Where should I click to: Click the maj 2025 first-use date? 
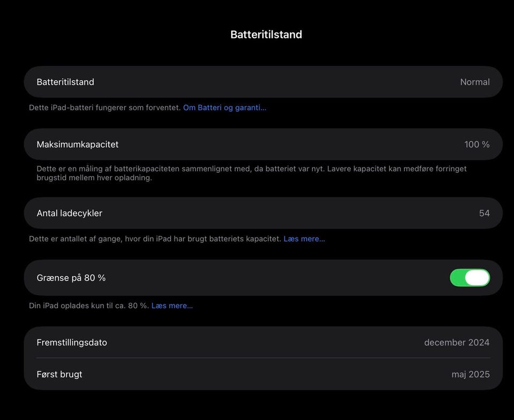pyautogui.click(x=470, y=374)
